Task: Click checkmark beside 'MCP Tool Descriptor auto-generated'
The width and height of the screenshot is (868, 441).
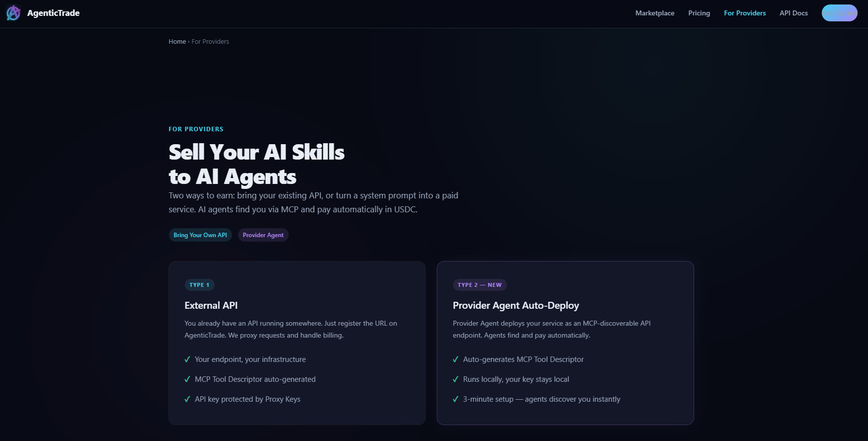Action: (187, 379)
